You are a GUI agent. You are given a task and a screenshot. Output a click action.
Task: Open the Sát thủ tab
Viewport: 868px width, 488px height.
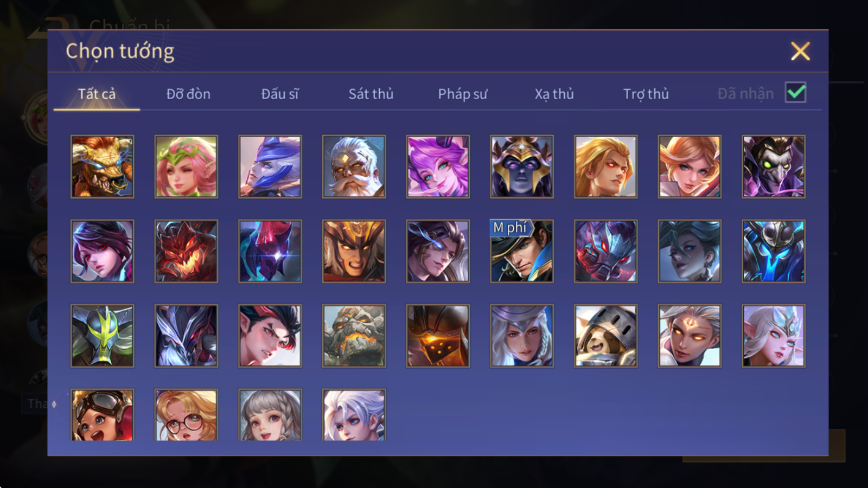[371, 94]
